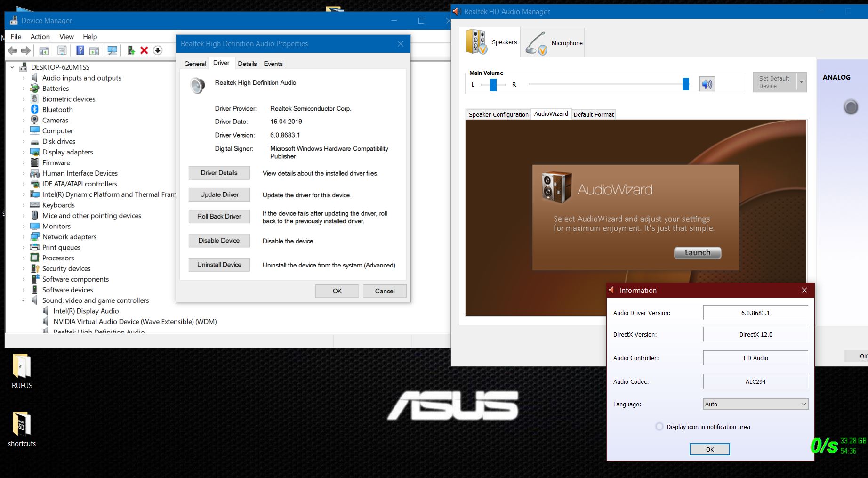
Task: Click the Launch button for AudioWizard
Action: coord(697,253)
